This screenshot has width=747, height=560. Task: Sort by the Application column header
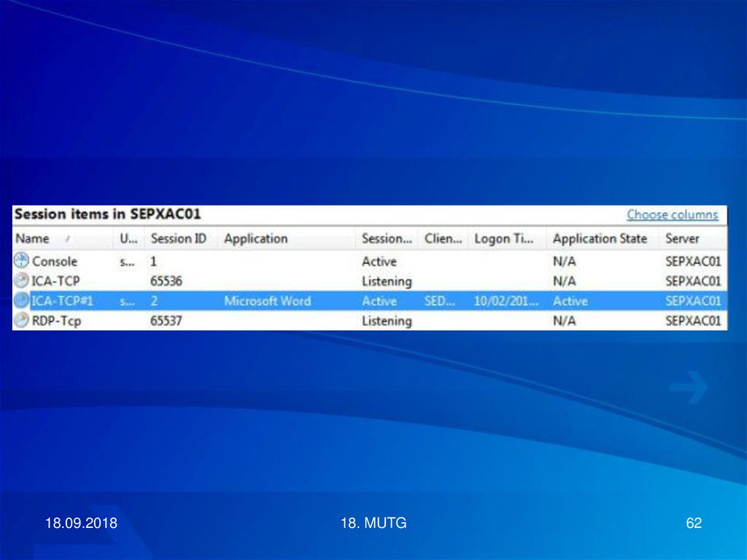coord(287,238)
